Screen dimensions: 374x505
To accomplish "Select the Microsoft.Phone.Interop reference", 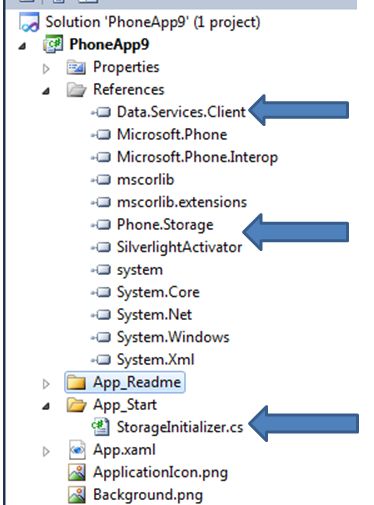I will click(x=197, y=157).
